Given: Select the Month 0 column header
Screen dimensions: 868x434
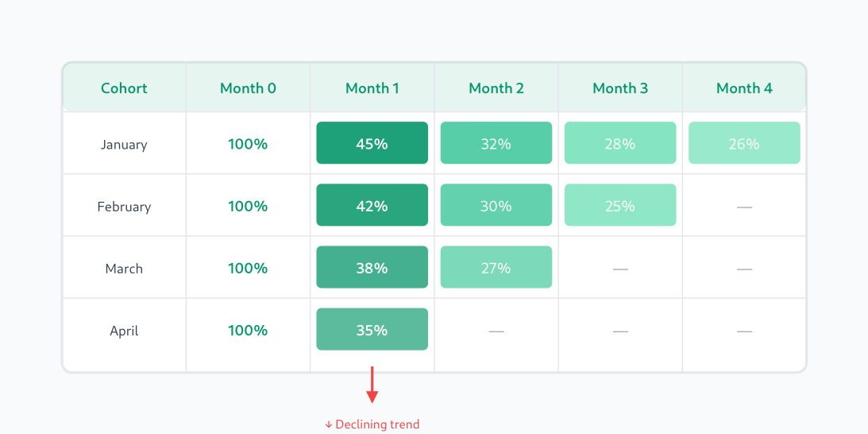Looking at the screenshot, I should pyautogui.click(x=248, y=88).
